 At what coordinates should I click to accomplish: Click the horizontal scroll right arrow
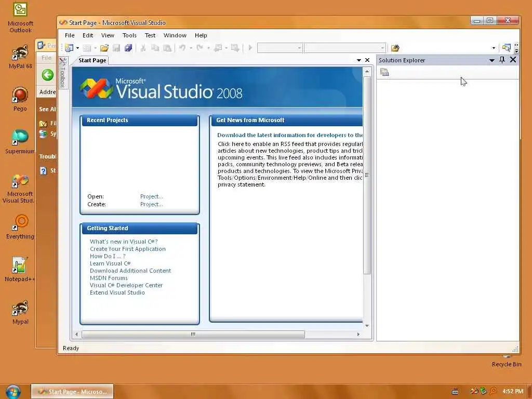click(358, 334)
